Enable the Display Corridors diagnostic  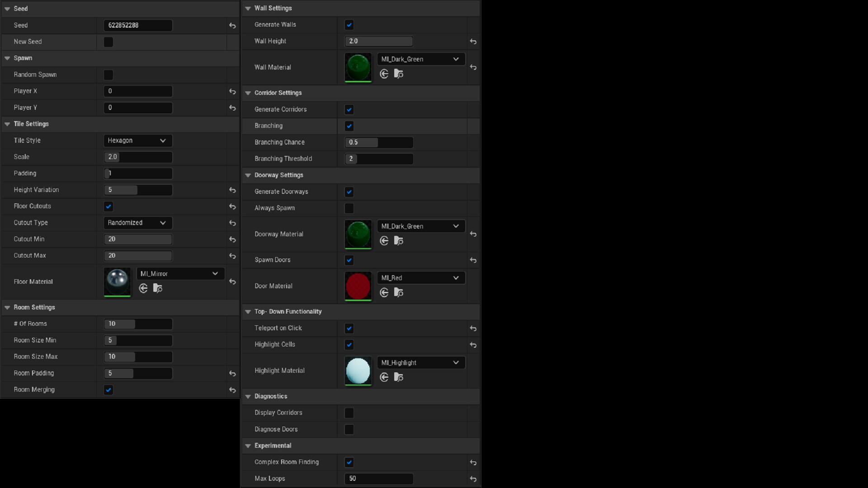click(x=349, y=413)
